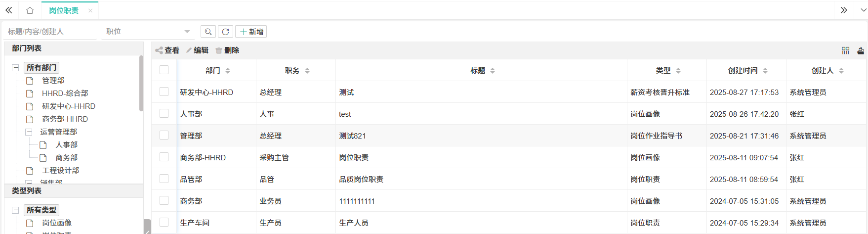Open the 职位 dropdown

[x=148, y=32]
